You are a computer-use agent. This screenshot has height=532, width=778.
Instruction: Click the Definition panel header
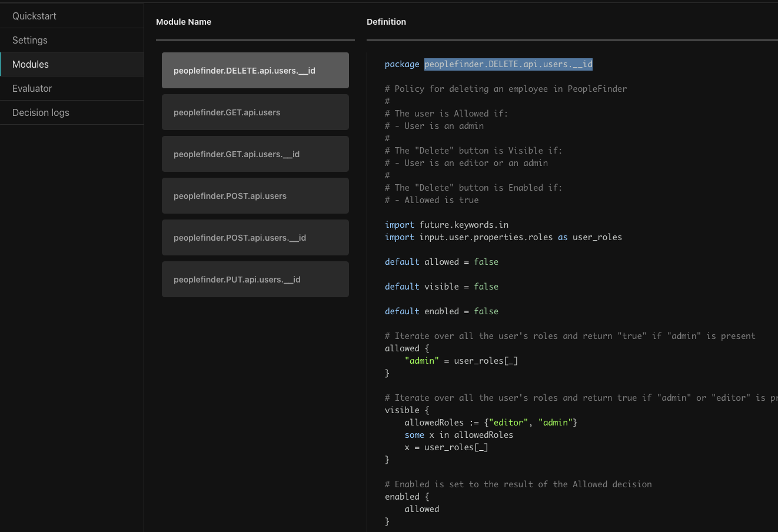(x=386, y=22)
